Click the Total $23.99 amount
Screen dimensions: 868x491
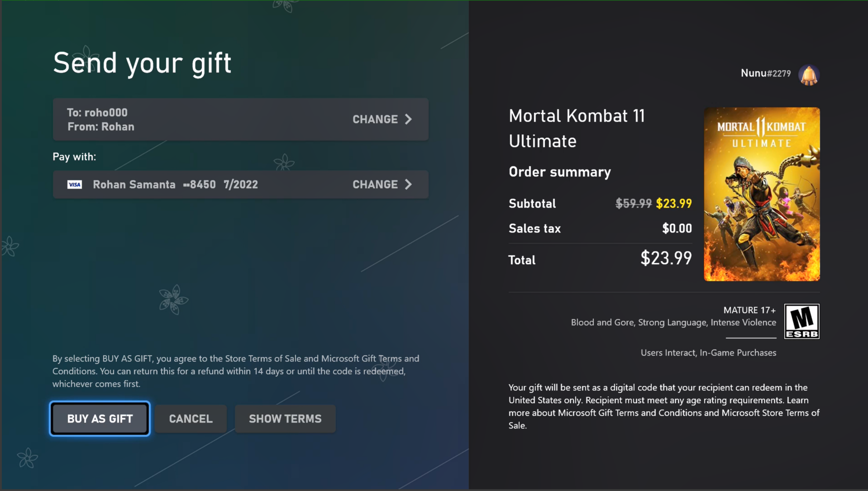[x=666, y=259]
